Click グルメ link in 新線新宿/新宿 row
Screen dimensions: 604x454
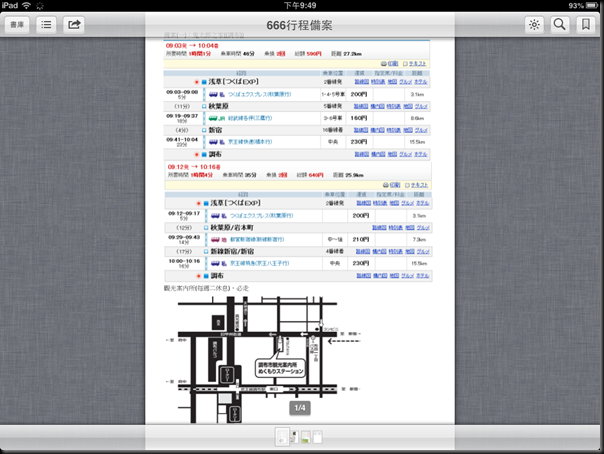coord(423,251)
